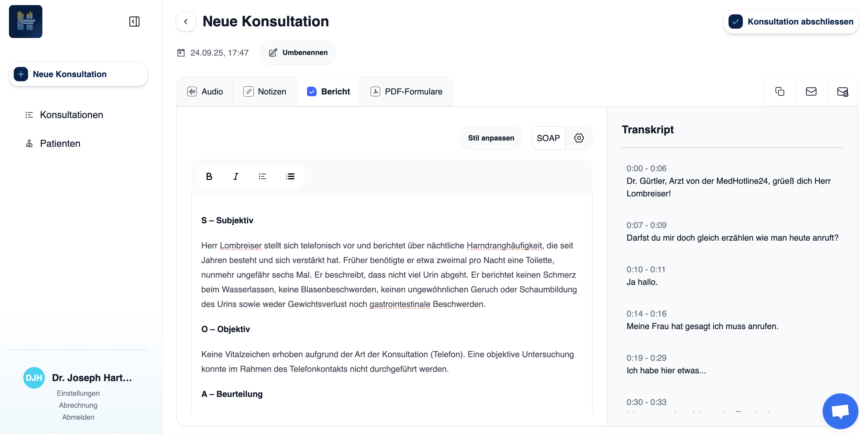Copy the report to the clipboard
The image size is (868, 434).
[779, 92]
